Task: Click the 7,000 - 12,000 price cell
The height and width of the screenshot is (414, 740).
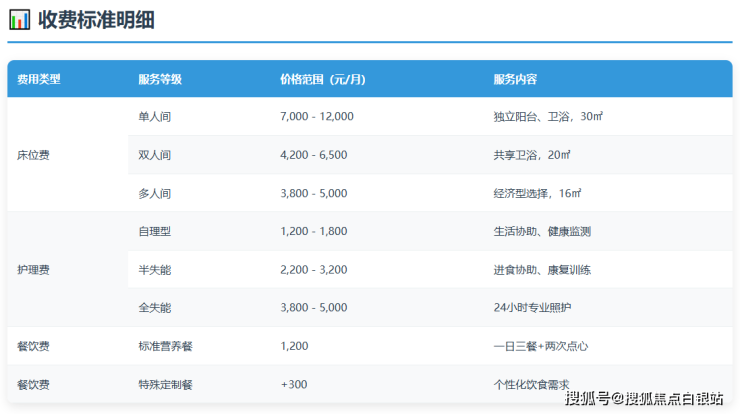Action: [x=317, y=117]
